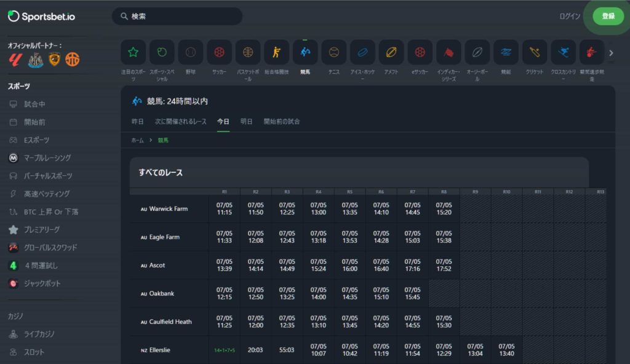Open Ascot R8 at 17:52
The height and width of the screenshot is (364, 630).
coord(444,265)
